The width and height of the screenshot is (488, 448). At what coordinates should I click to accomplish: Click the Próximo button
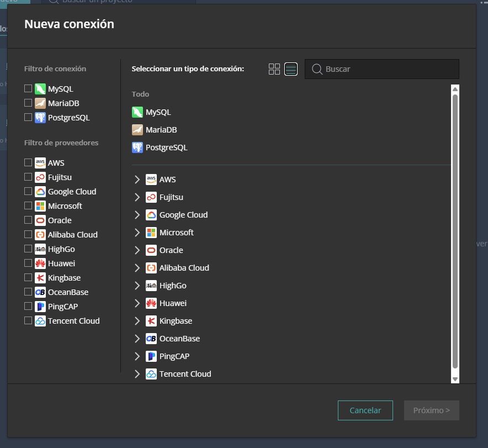432,410
